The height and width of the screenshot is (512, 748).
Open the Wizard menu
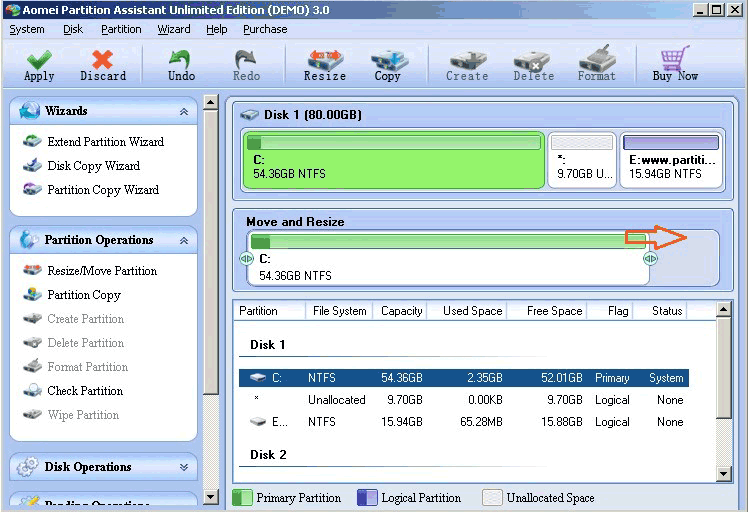(x=174, y=29)
